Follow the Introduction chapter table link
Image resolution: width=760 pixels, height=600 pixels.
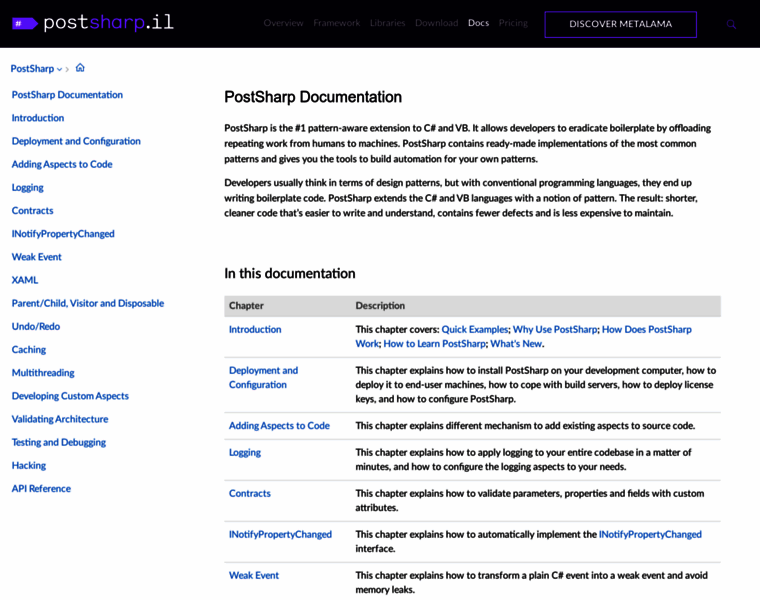pyautogui.click(x=255, y=330)
